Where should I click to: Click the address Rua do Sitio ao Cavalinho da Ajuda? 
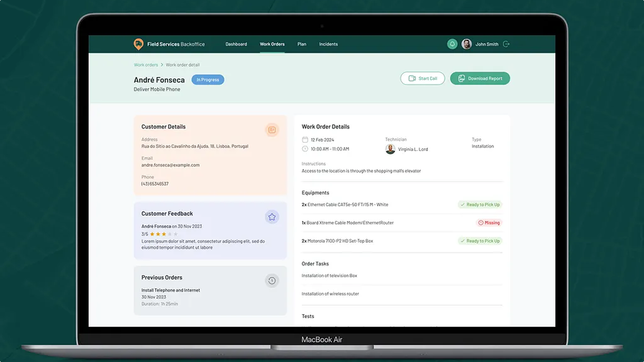195,146
